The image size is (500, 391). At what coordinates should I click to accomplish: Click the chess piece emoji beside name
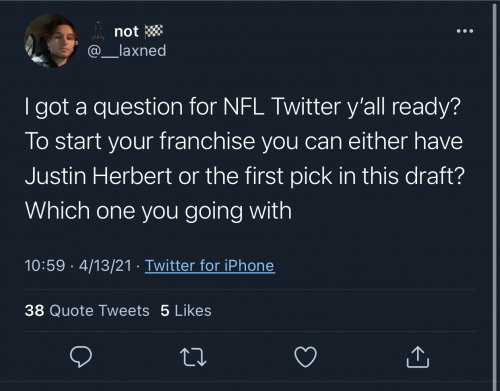coord(97,31)
